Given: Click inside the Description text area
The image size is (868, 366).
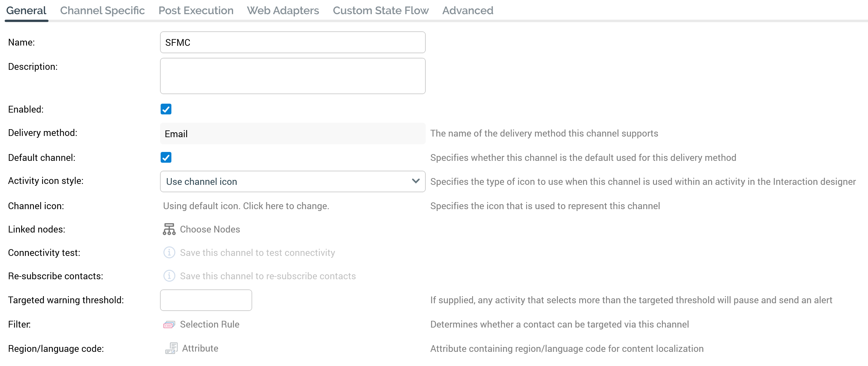Looking at the screenshot, I should 292,76.
